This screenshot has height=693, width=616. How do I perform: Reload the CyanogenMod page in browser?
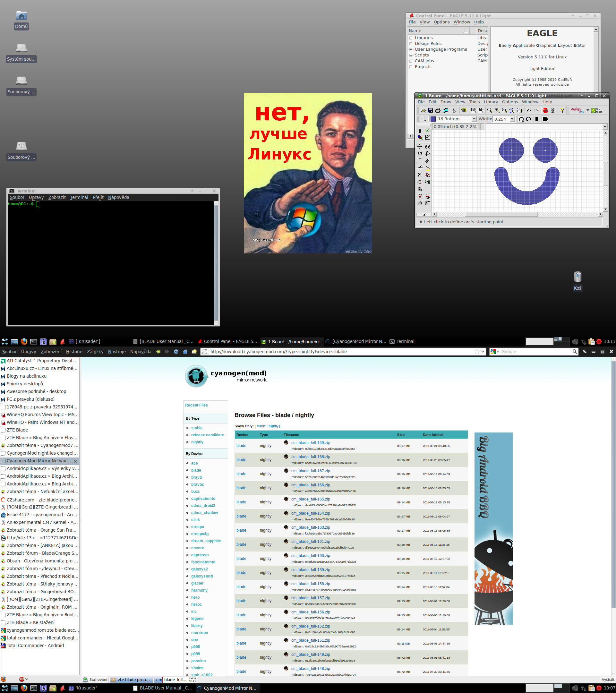176,352
